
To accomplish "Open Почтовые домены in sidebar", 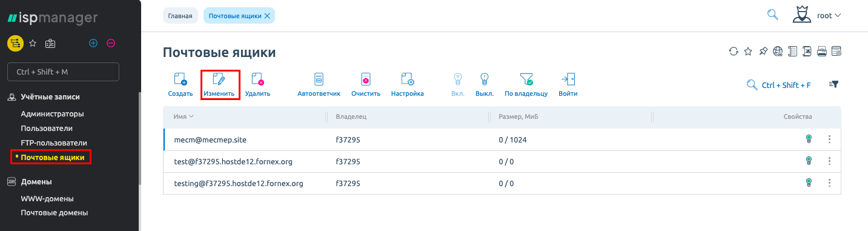I will pyautogui.click(x=55, y=213).
